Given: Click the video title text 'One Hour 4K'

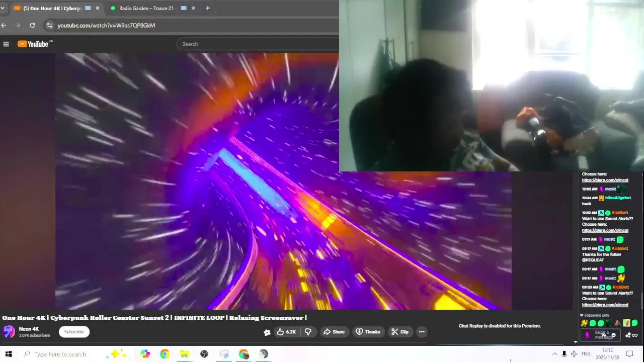Looking at the screenshot, I should click(x=24, y=318).
